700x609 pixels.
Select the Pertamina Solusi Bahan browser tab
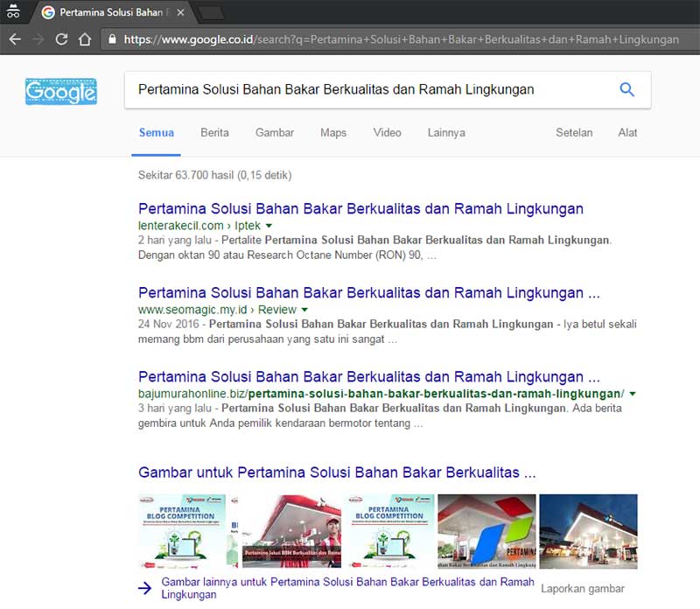112,12
